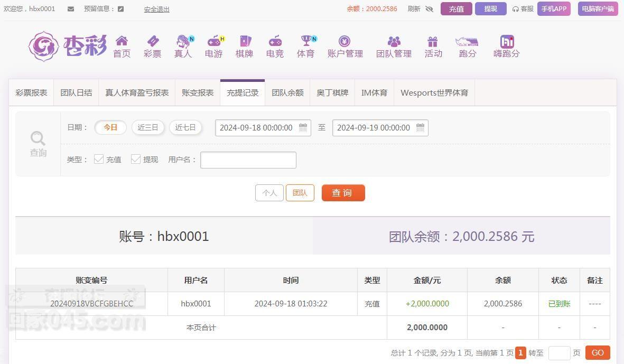Open the 彩票 lottery ticket icon
624x364 pixels.
coord(153,41)
